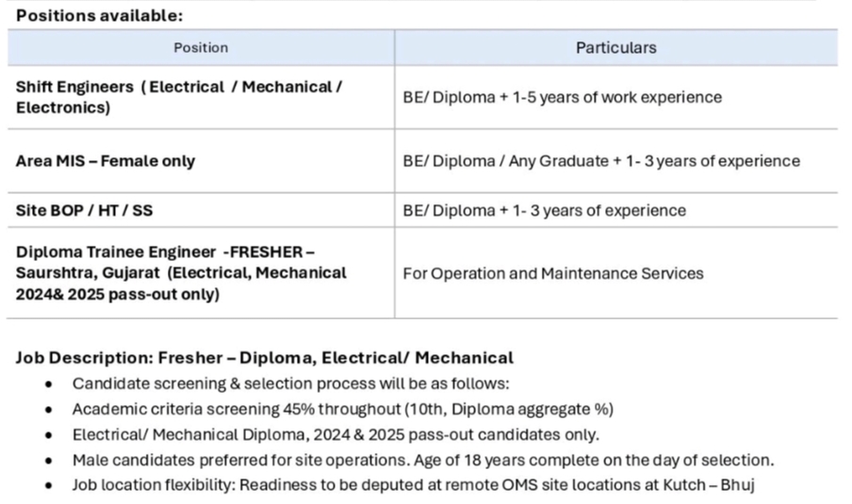Image resolution: width=852 pixels, height=504 pixels.
Task: Click the 2024 & 2025 pass-out candidates only line
Action: click(336, 434)
